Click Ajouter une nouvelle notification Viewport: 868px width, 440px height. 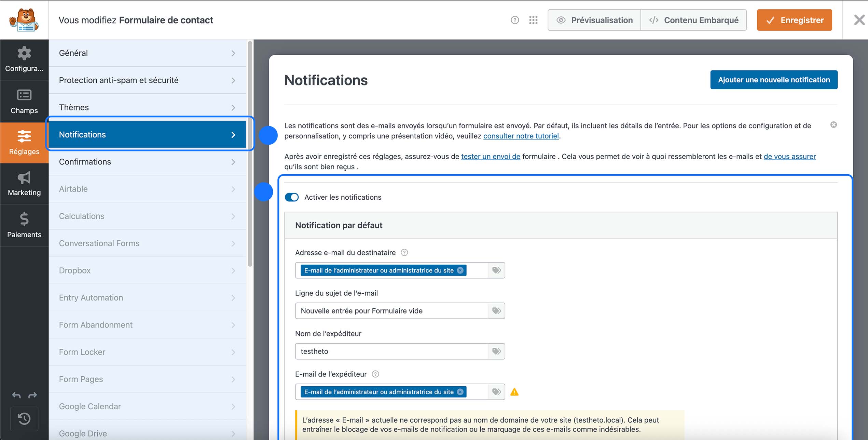pos(773,80)
